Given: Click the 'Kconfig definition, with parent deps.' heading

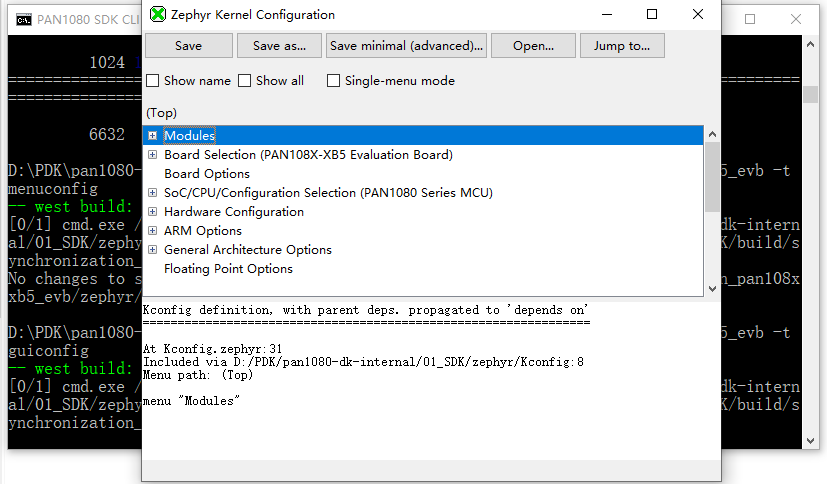Looking at the screenshot, I should pyautogui.click(x=365, y=310).
